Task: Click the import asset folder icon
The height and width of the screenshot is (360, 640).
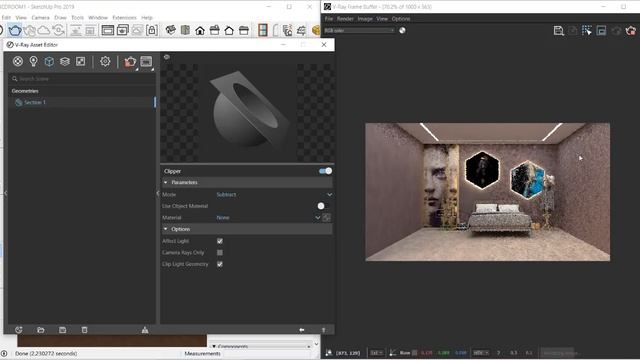Action: (x=40, y=330)
